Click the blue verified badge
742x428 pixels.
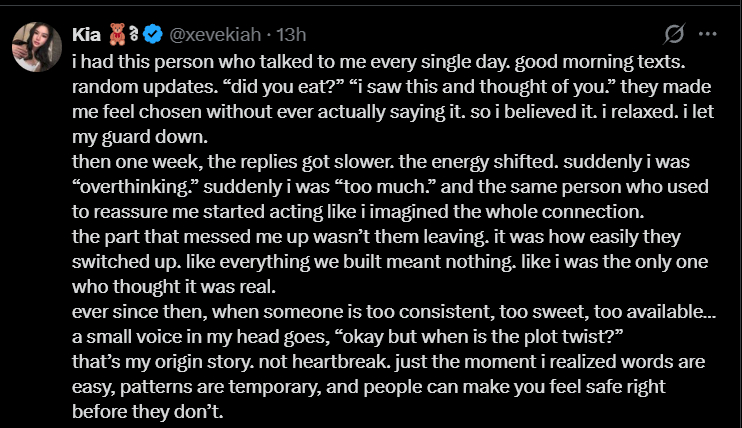click(x=153, y=35)
